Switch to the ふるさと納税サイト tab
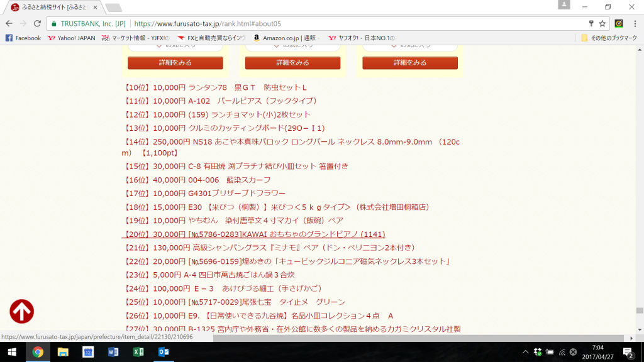 pos(52,7)
